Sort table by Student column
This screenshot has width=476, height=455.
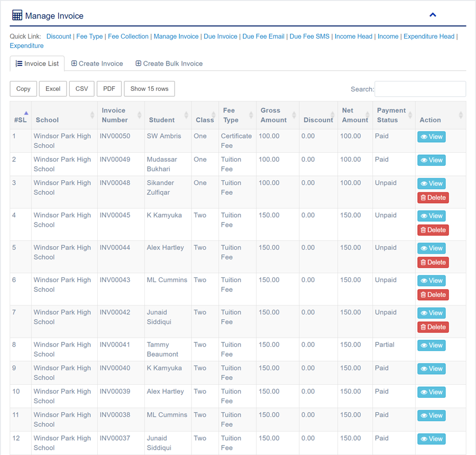tap(168, 115)
